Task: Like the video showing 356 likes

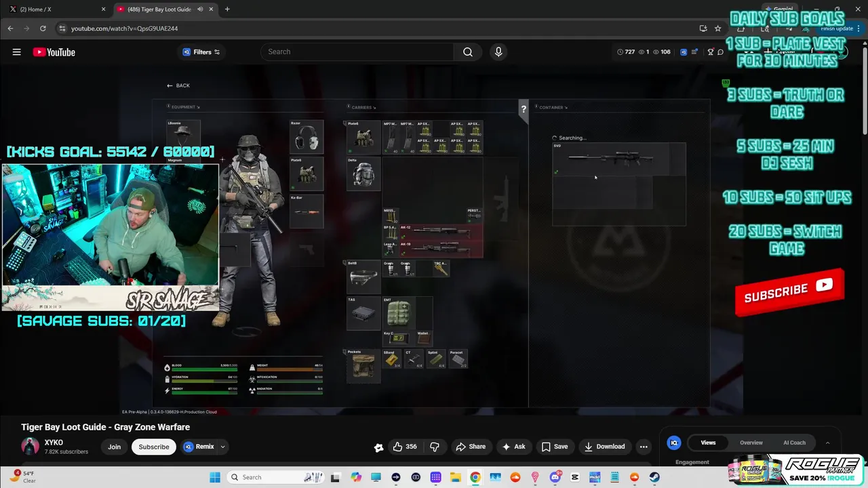Action: [406, 447]
